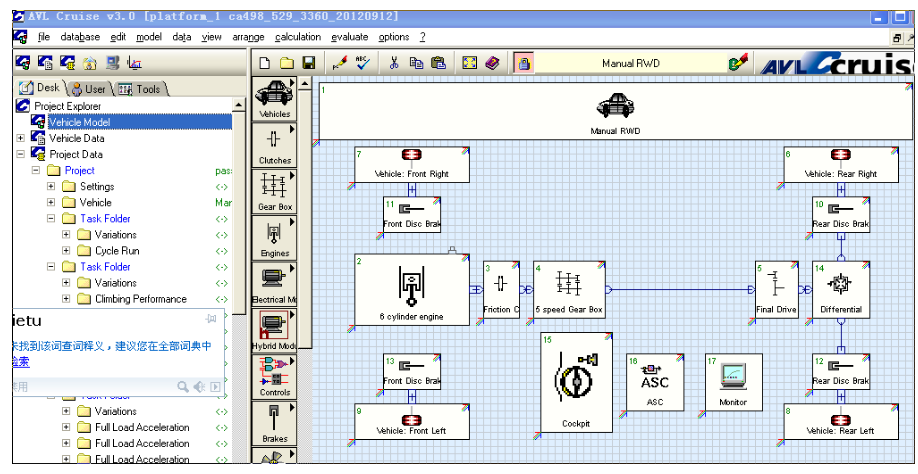Click the Copy toolbar icon
The height and width of the screenshot is (474, 918).
[x=416, y=63]
